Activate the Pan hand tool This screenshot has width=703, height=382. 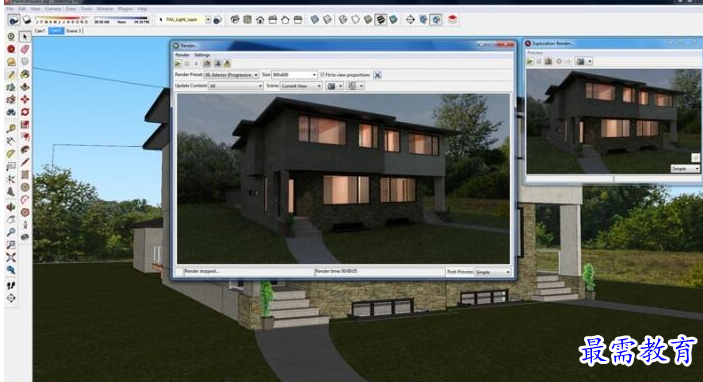[11, 219]
